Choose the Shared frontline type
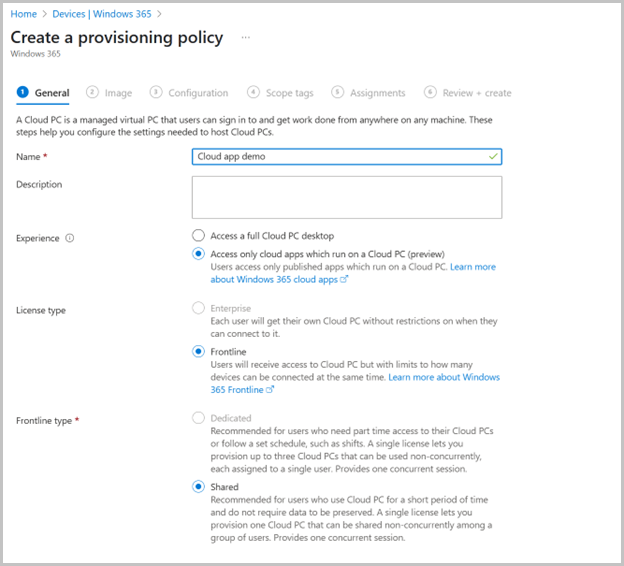Screen dimensions: 624x566 (x=198, y=487)
